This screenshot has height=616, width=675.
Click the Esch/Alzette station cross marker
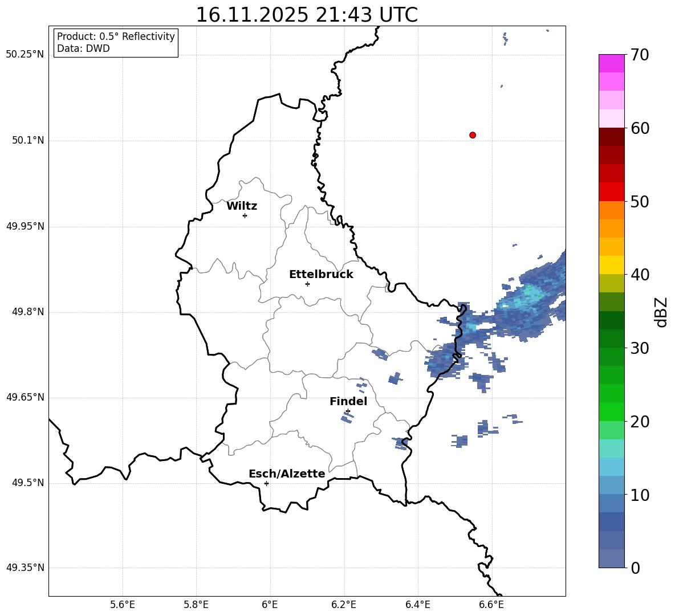click(x=266, y=483)
